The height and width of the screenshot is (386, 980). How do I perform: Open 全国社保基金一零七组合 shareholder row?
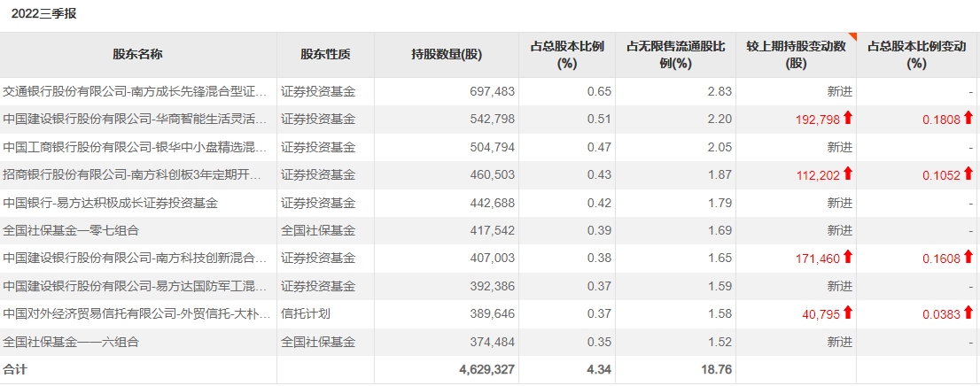coord(71,230)
